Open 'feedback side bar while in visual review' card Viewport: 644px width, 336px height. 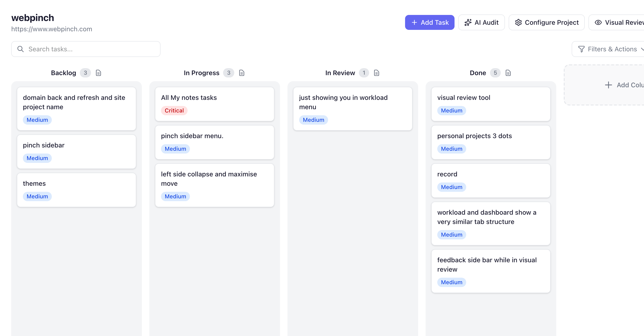point(491,271)
